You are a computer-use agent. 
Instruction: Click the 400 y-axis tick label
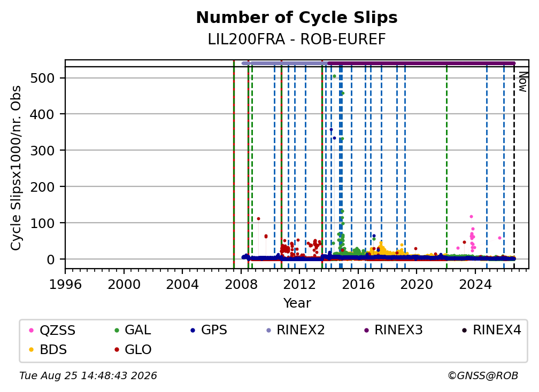[42, 114]
